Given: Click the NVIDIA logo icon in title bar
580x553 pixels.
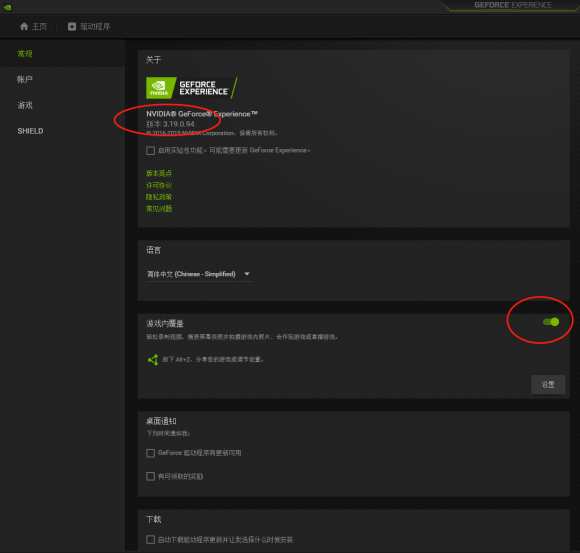Looking at the screenshot, I should pyautogui.click(x=7, y=7).
